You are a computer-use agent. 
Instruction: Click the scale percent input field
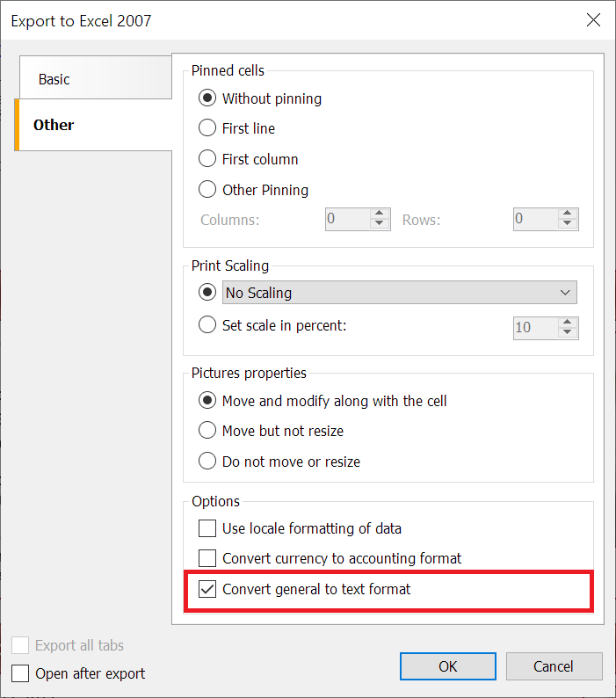tap(534, 327)
